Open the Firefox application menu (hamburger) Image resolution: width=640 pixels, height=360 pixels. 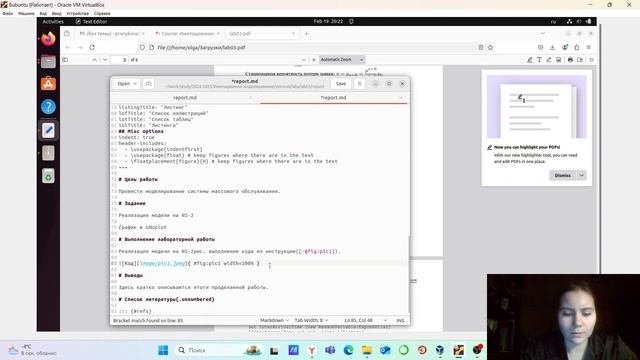coord(589,47)
